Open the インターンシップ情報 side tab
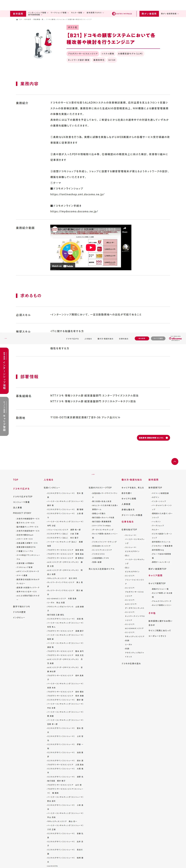The image size is (186, 868). [x=4, y=370]
